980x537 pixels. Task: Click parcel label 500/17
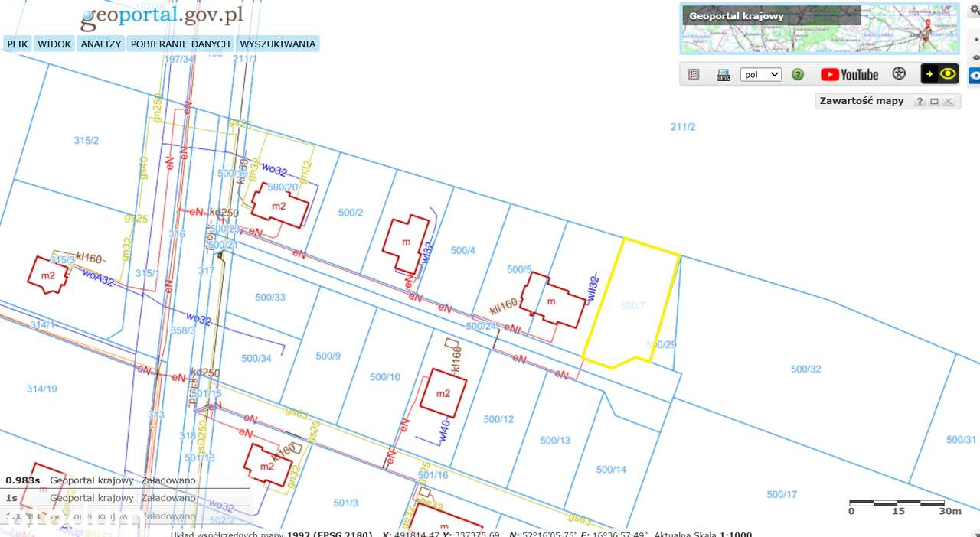[782, 495]
